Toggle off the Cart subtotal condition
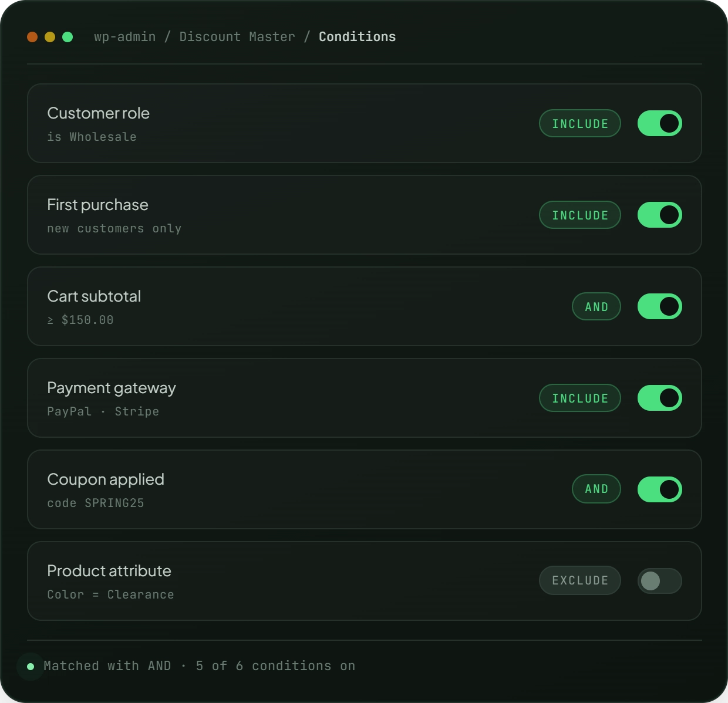Image resolution: width=728 pixels, height=703 pixels. click(x=660, y=306)
